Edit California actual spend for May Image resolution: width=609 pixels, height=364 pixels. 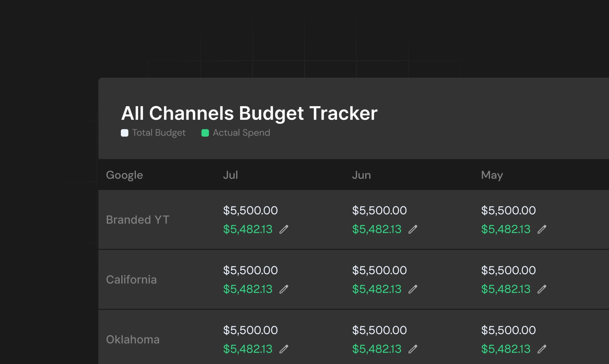click(542, 289)
